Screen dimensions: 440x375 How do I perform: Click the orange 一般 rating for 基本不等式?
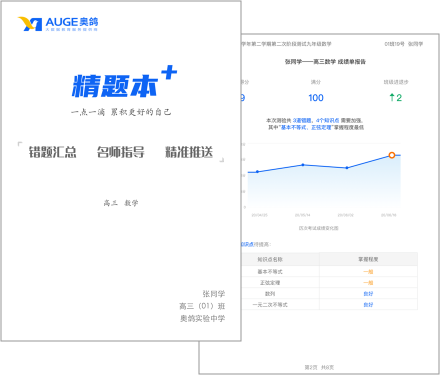(368, 272)
